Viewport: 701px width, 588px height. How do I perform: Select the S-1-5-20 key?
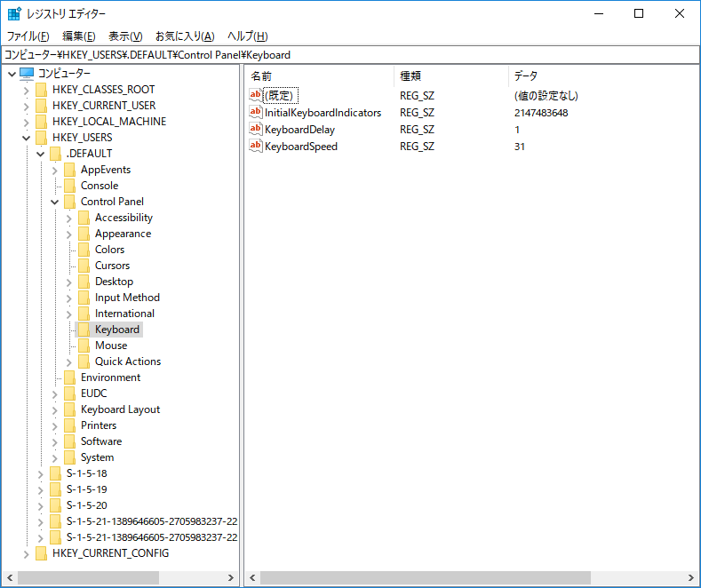click(x=87, y=505)
